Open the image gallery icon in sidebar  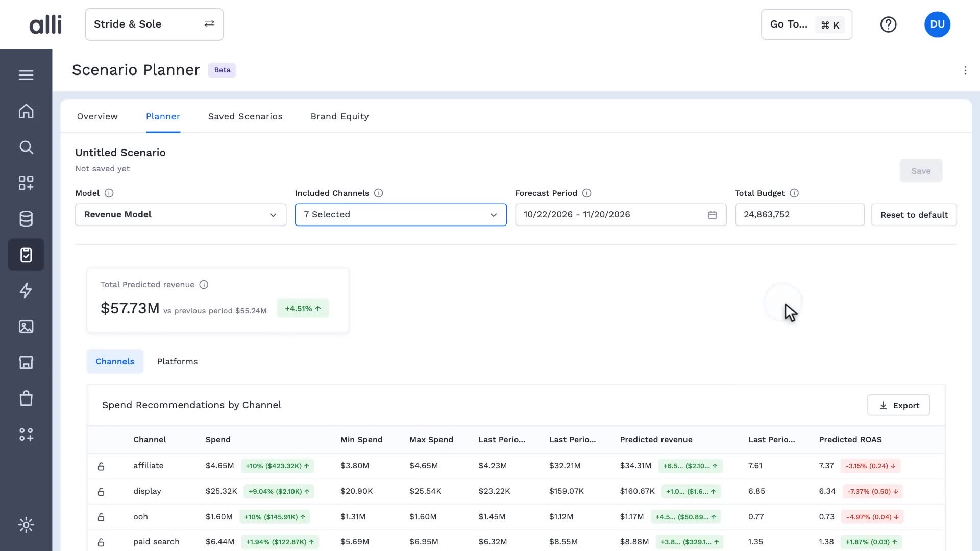(x=26, y=327)
